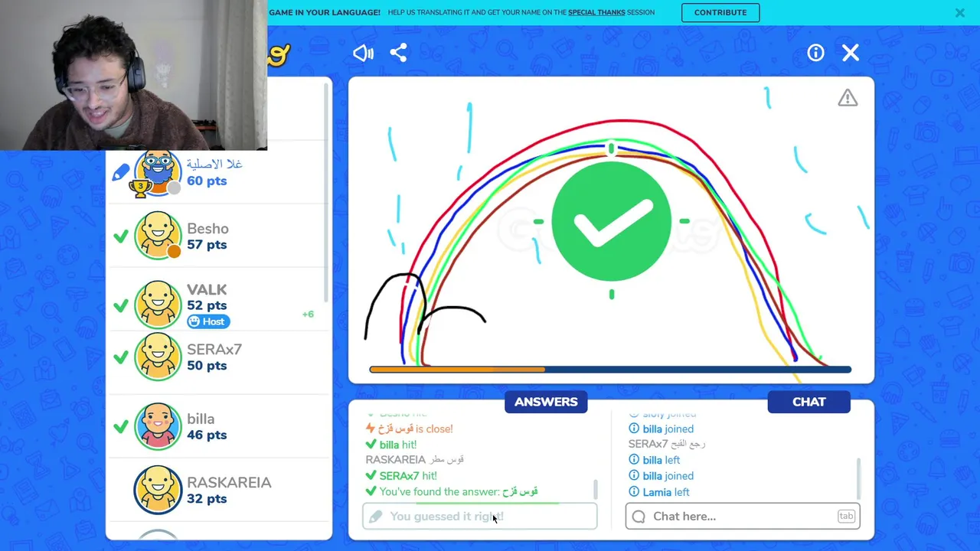Image resolution: width=980 pixels, height=551 pixels.
Task: Exit the game with the X icon
Action: pyautogui.click(x=851, y=53)
